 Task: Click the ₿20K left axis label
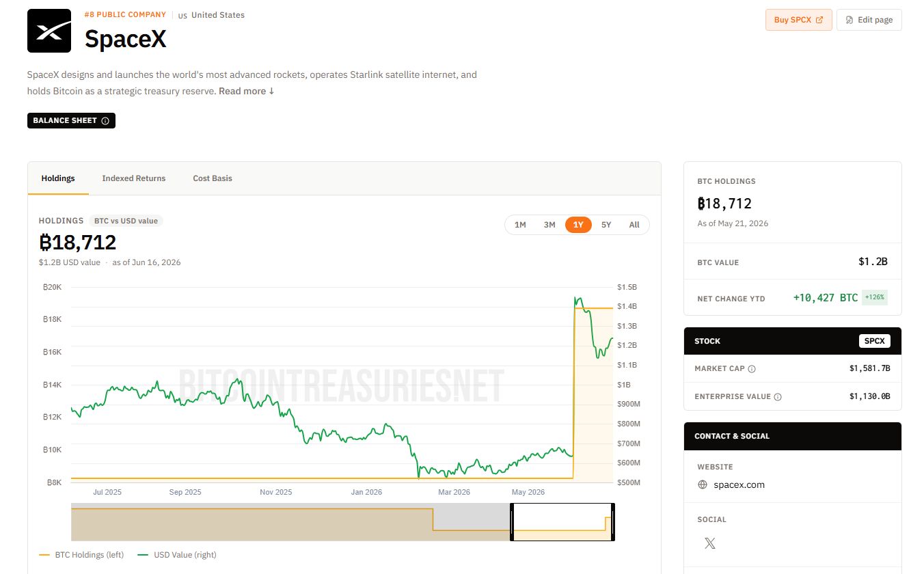click(x=52, y=287)
